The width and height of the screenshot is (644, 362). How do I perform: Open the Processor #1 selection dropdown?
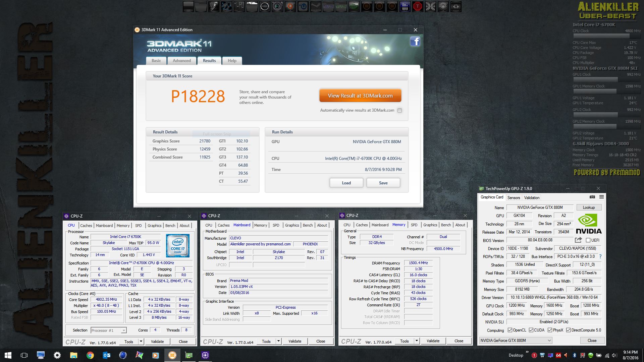tap(123, 330)
